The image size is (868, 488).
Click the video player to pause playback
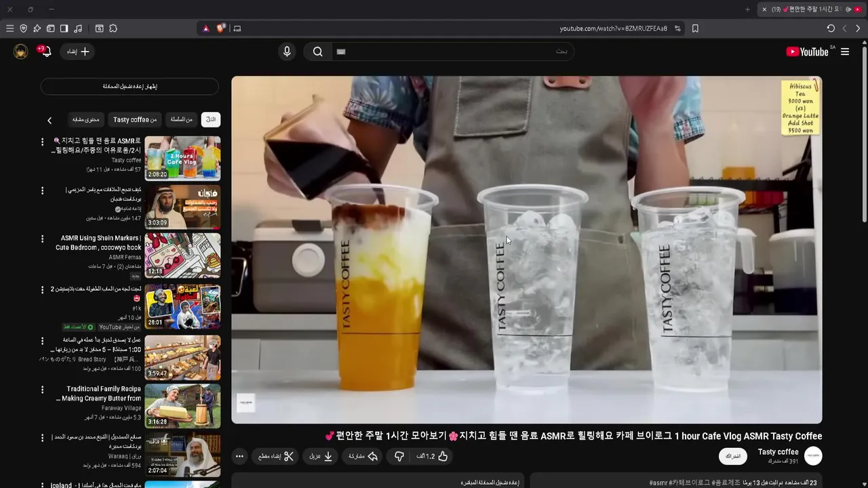tap(526, 249)
